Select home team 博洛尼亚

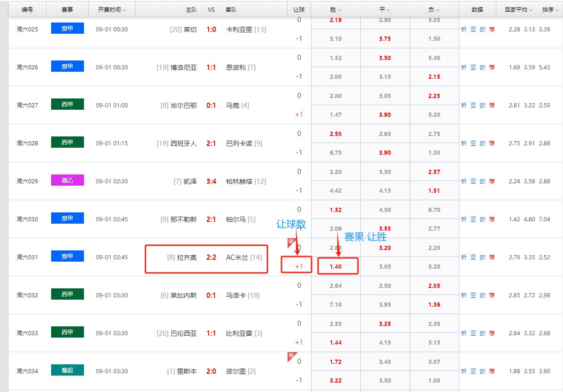[x=183, y=67]
